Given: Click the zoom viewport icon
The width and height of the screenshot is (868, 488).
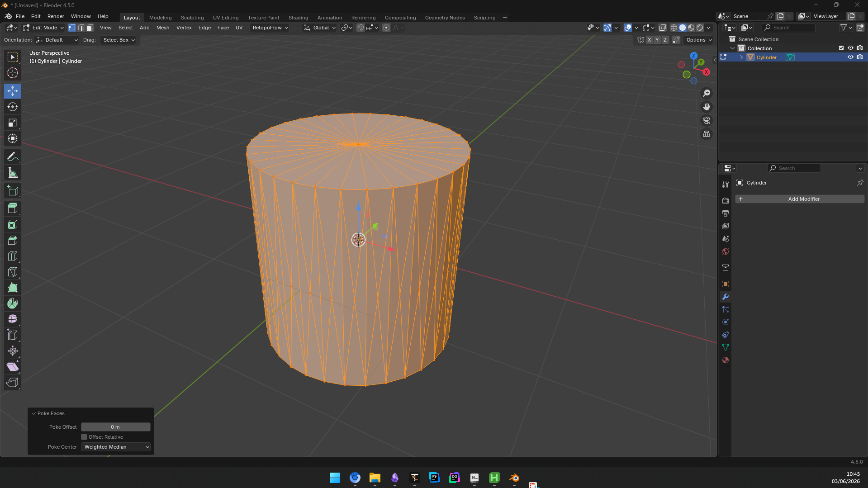Looking at the screenshot, I should (707, 93).
